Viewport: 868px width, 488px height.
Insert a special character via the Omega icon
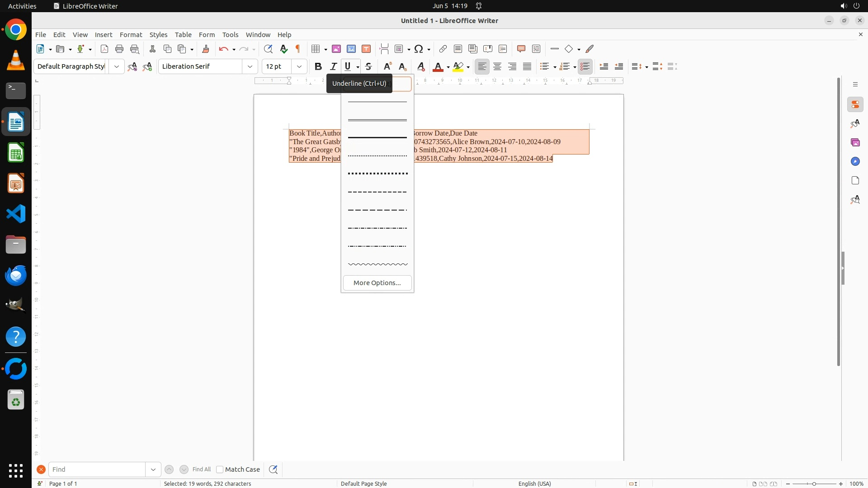(x=419, y=49)
